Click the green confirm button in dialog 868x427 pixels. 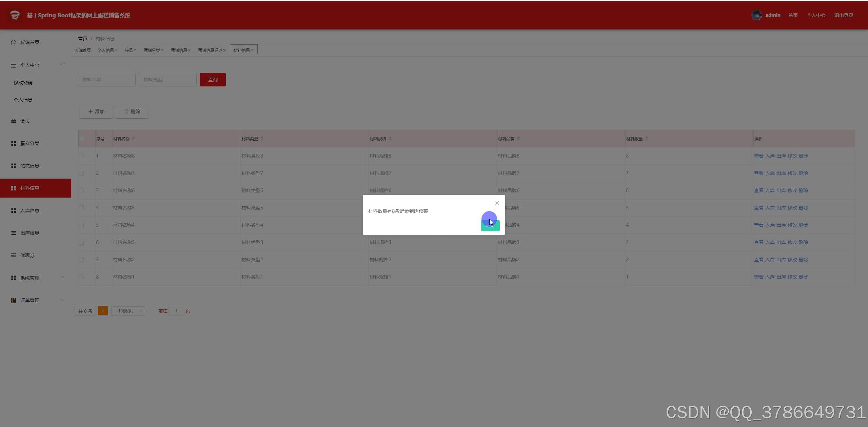pos(490,226)
